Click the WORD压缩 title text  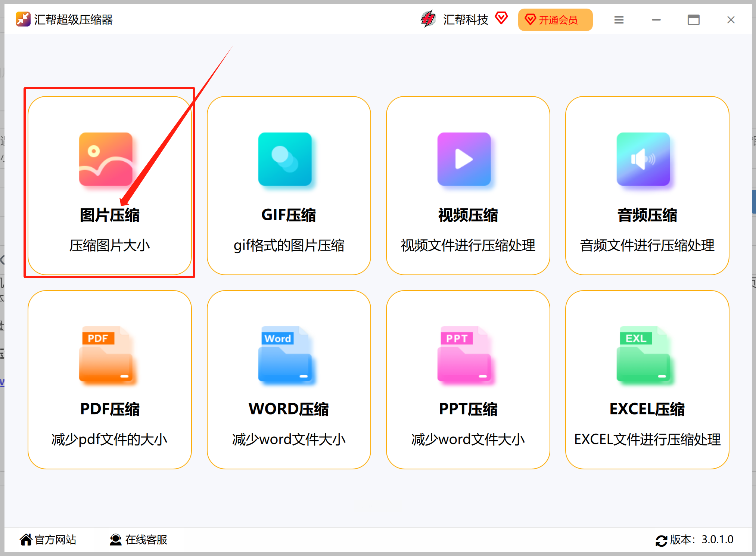[x=289, y=409]
